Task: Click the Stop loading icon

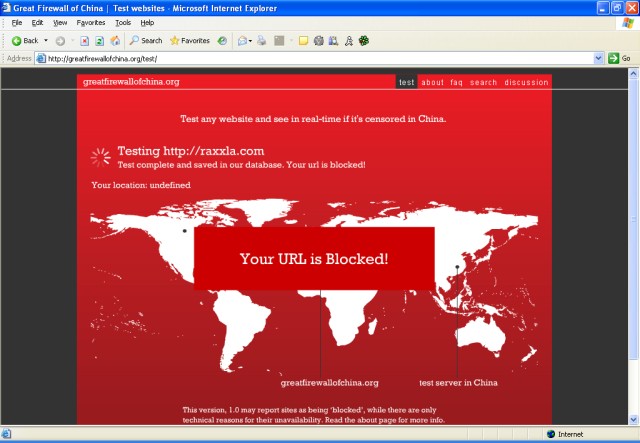Action: (x=84, y=41)
